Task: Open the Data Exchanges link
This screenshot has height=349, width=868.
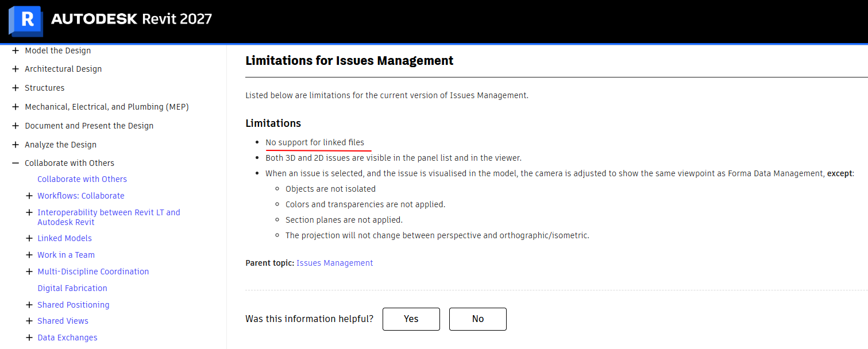Action: pyautogui.click(x=67, y=338)
